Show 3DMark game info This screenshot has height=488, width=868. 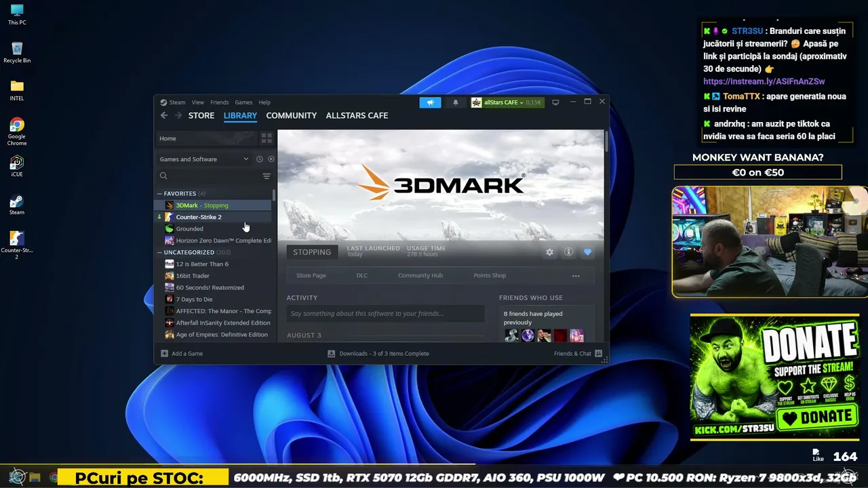tap(568, 252)
